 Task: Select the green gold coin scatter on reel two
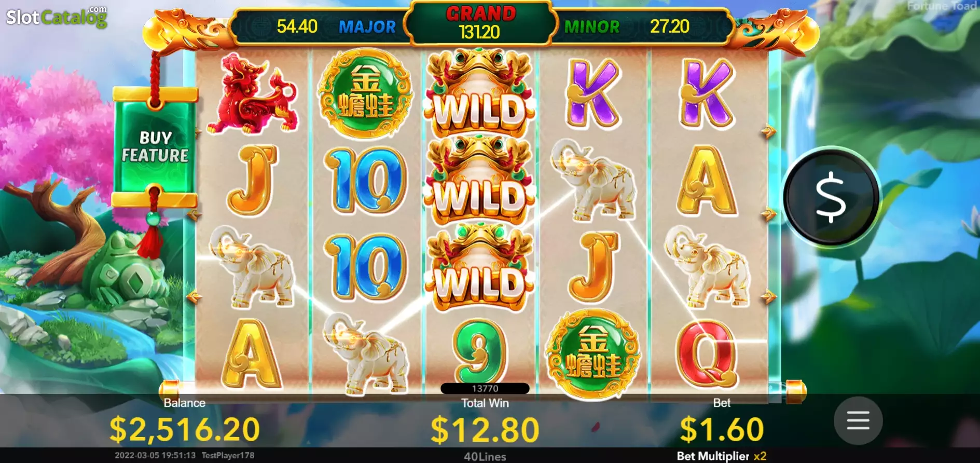point(366,93)
